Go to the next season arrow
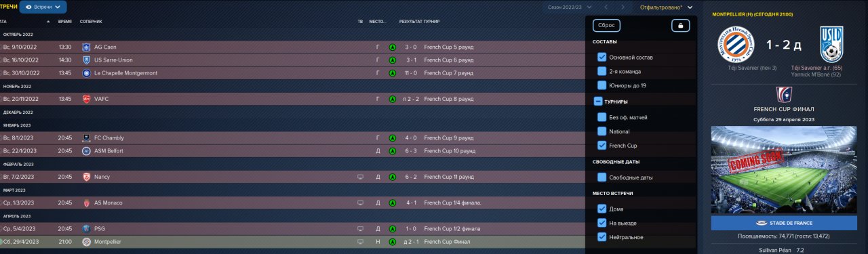 [624, 7]
